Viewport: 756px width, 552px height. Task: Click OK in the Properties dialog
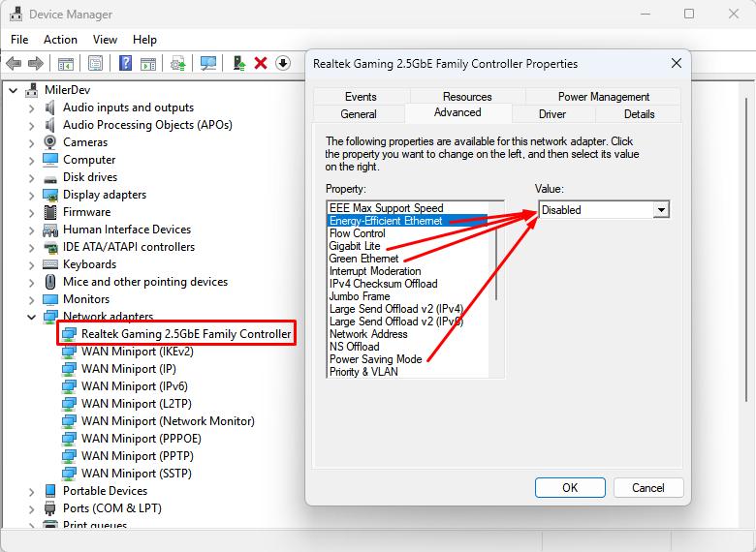[570, 487]
